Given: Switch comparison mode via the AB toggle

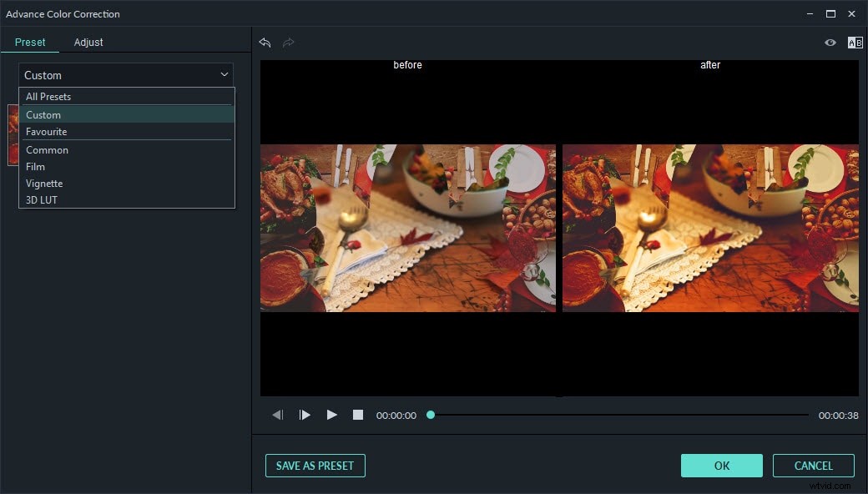Looking at the screenshot, I should click(855, 42).
